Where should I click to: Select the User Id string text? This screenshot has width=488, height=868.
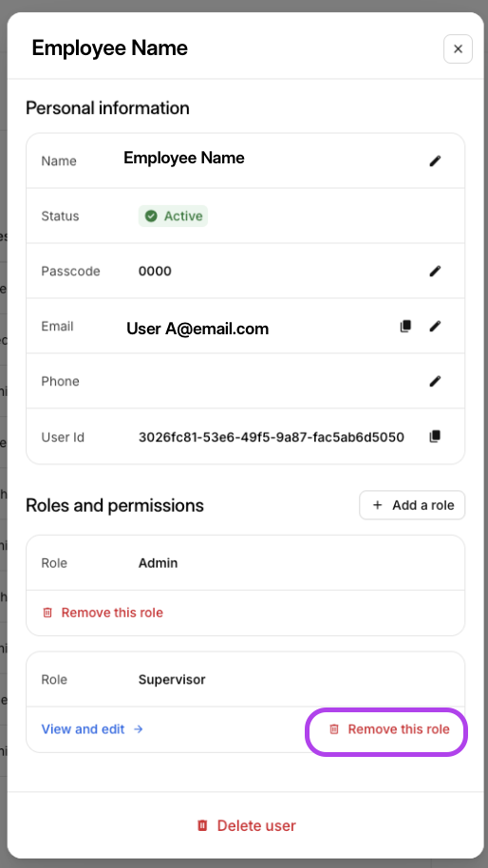(272, 437)
